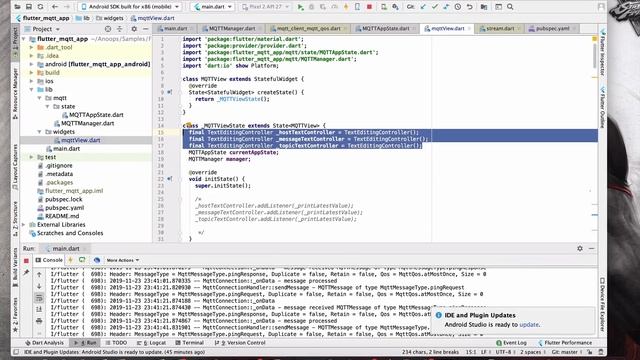Screen dimensions: 640x360
Task: Expand External Libraries node
Action: (23, 224)
